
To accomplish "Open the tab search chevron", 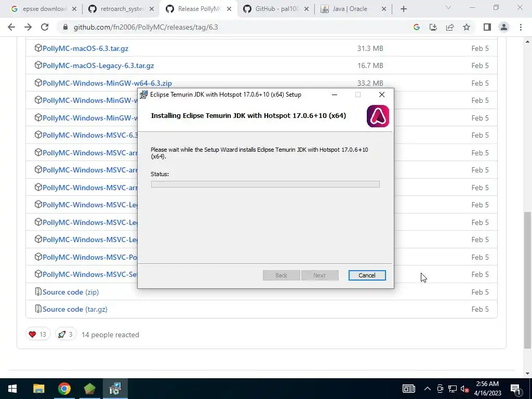I will click(x=448, y=7).
